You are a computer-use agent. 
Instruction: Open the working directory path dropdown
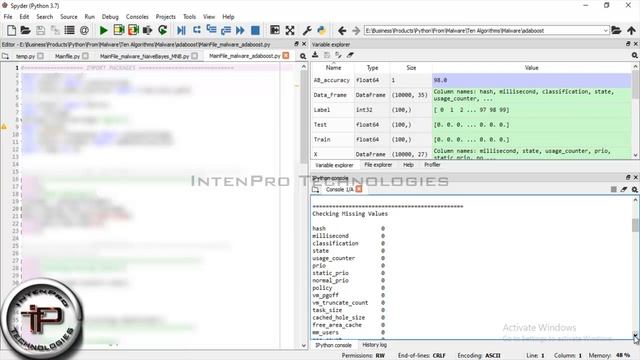coord(605,31)
